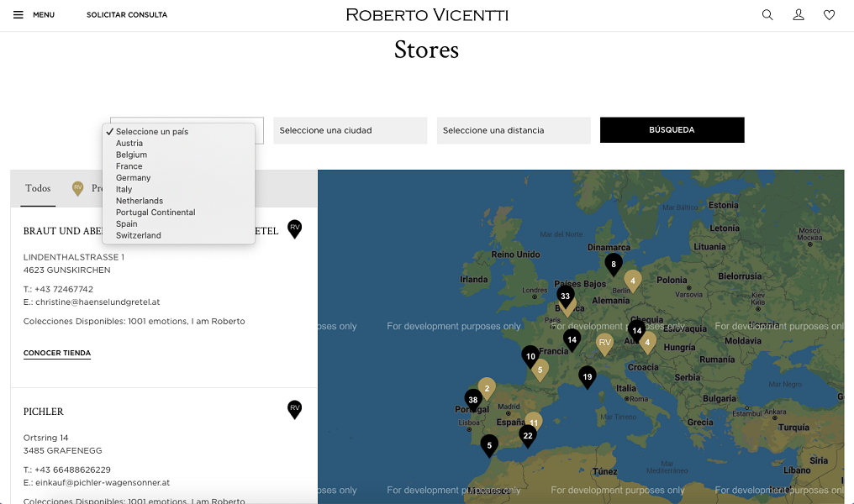
Task: Open the wishlist heart icon
Action: pyautogui.click(x=829, y=14)
